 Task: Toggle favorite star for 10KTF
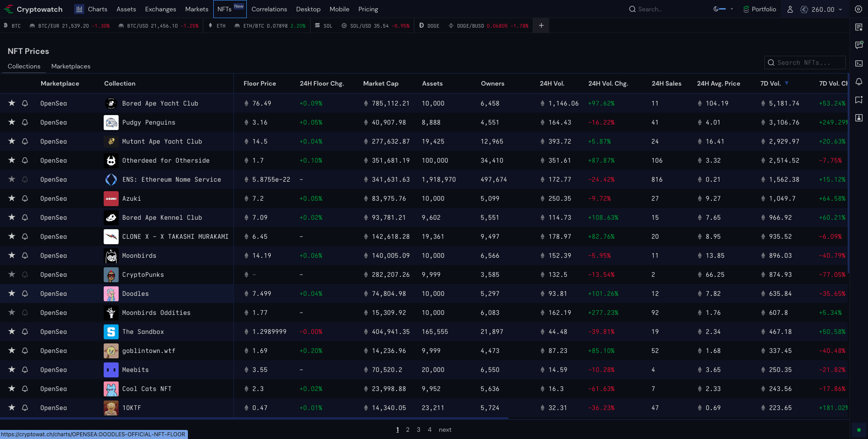[x=12, y=408]
